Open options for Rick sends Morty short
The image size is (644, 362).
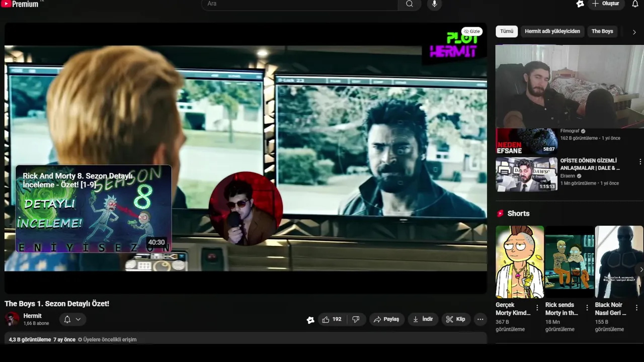[587, 308]
